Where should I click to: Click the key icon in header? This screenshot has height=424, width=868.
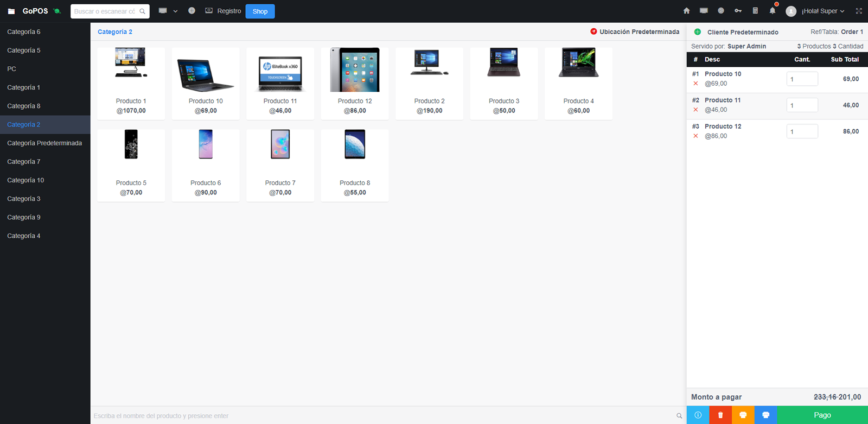(x=738, y=11)
